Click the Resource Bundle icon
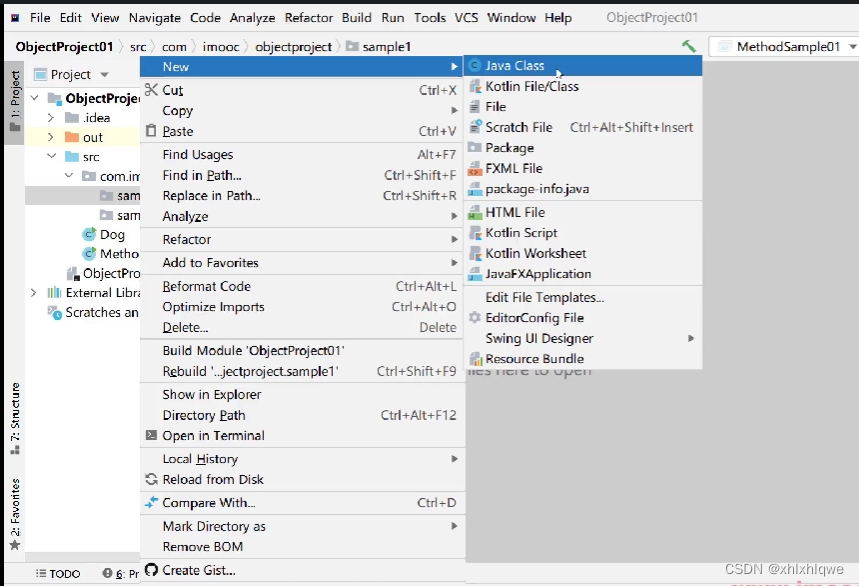The height and width of the screenshot is (586, 859). click(475, 359)
